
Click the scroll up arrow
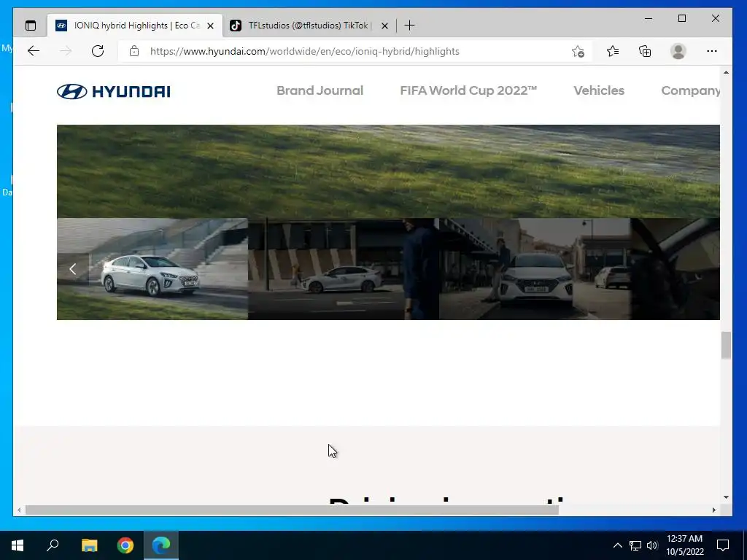tap(726, 72)
